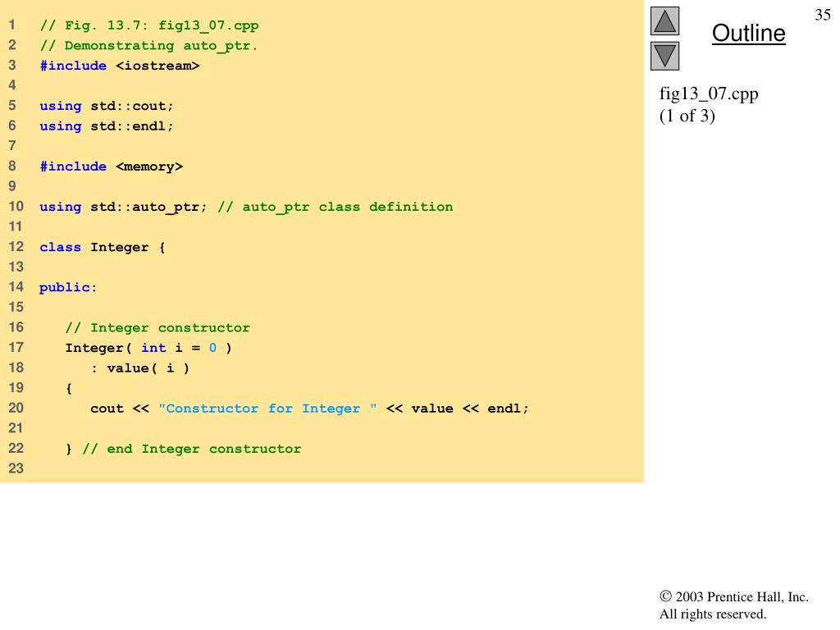The width and height of the screenshot is (840, 630).
Task: Click '// Integer constructor' comment
Action: pos(157,328)
